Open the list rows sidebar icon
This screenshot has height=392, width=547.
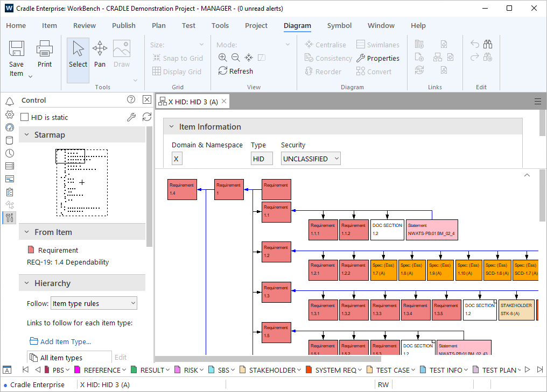click(10, 166)
